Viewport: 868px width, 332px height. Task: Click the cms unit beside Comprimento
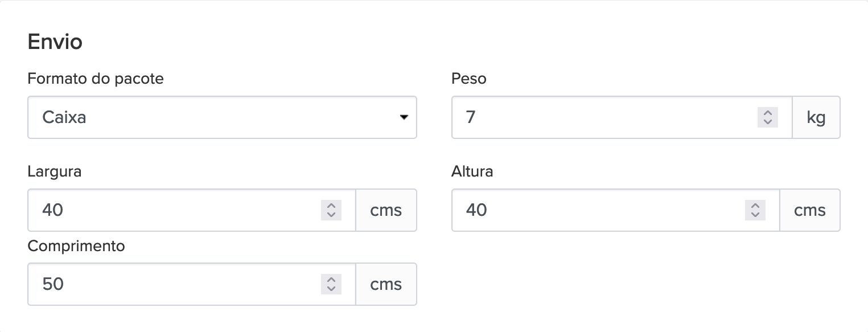point(386,284)
